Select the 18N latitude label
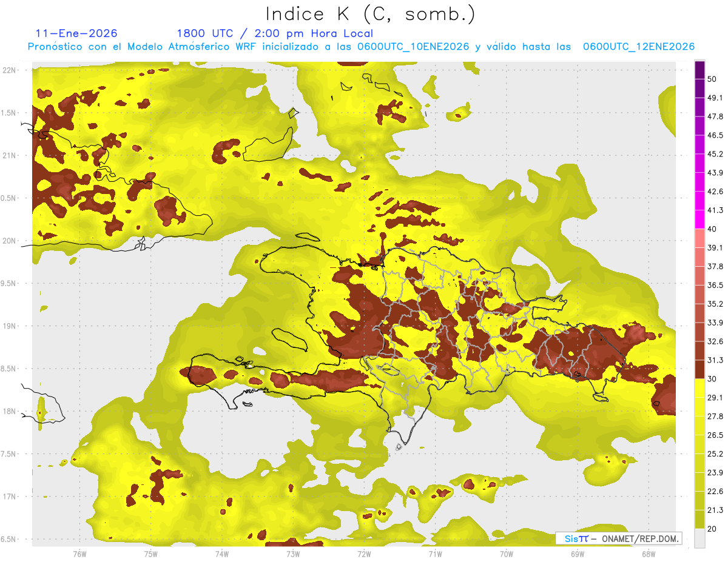728x562 pixels. 9,411
